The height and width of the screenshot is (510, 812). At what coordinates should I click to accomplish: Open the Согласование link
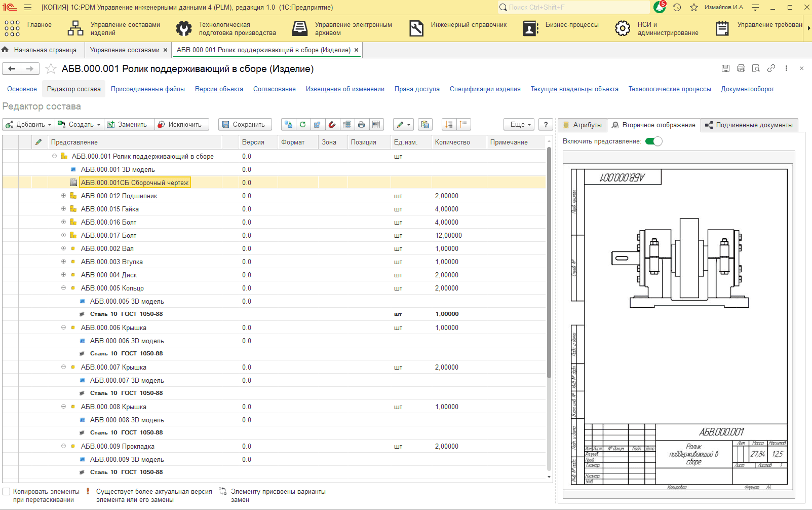coord(275,89)
